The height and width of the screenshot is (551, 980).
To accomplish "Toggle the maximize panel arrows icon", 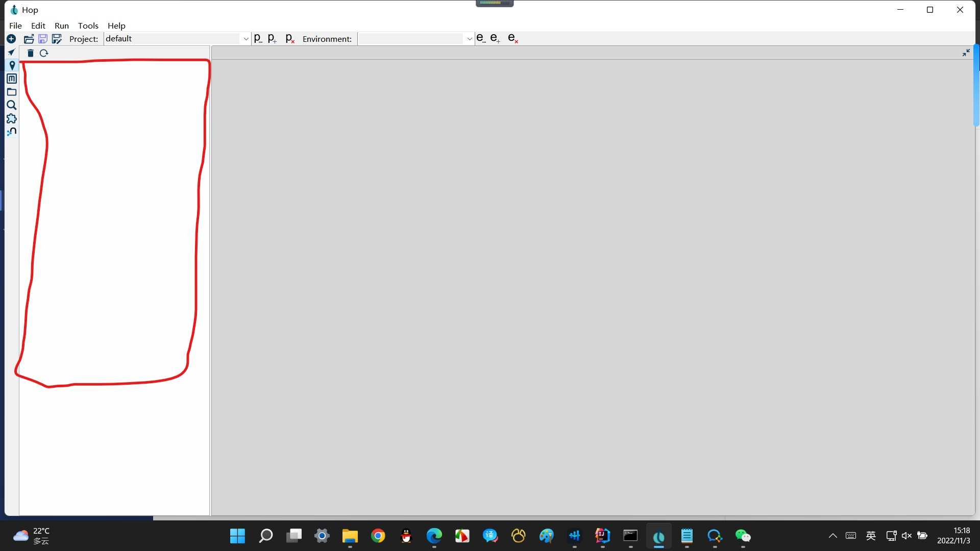I will point(966,53).
